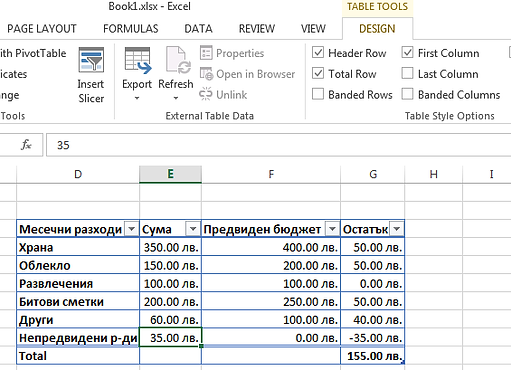The width and height of the screenshot is (511, 370).
Task: Select column header E
Action: pyautogui.click(x=170, y=174)
